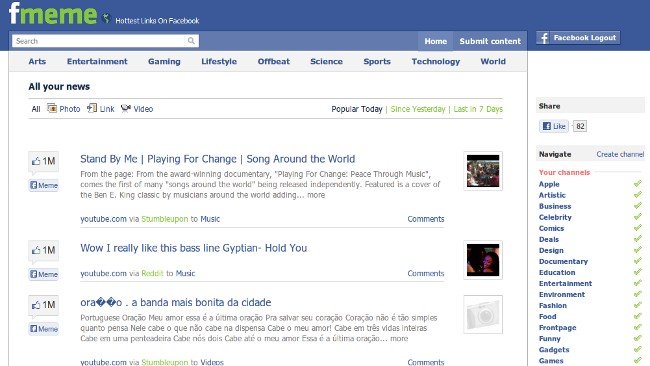Click Facebook Like button in Share
Screen dimensions: 650x366
click(x=554, y=126)
